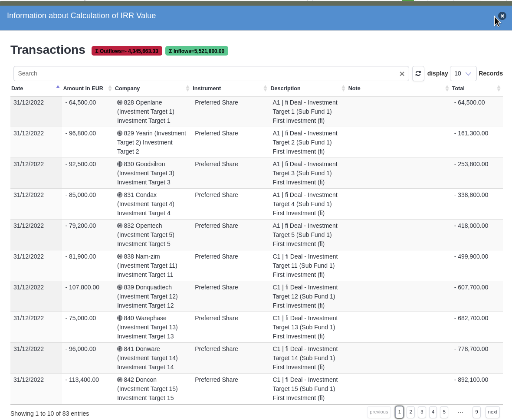The width and height of the screenshot is (512, 420).
Task: Sort by Total column header
Action: 458,89
